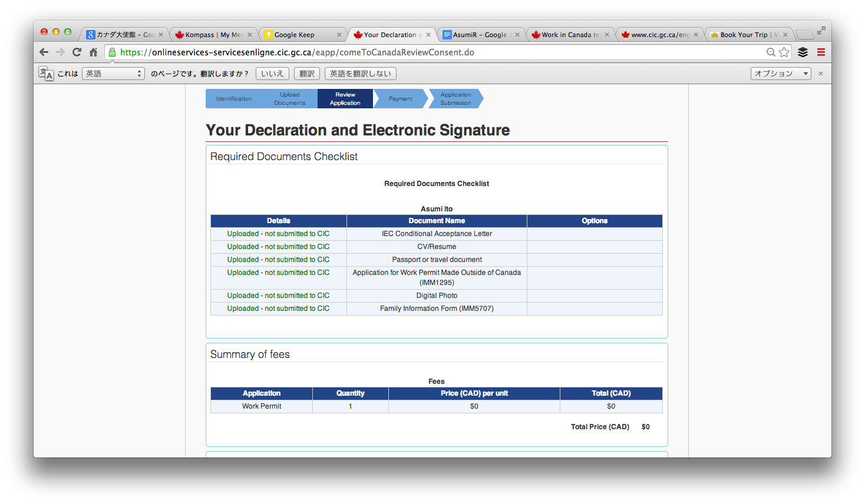This screenshot has width=865, height=504.
Task: Click the URL address bar field
Action: click(436, 52)
